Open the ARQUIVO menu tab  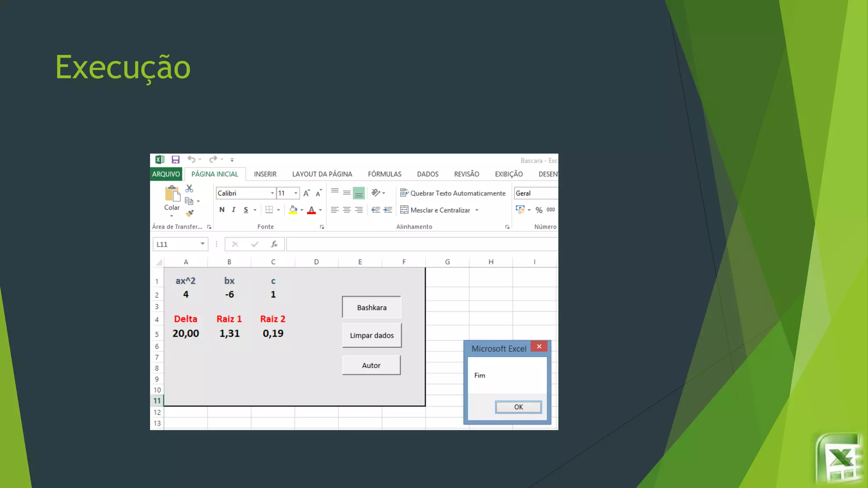(166, 174)
